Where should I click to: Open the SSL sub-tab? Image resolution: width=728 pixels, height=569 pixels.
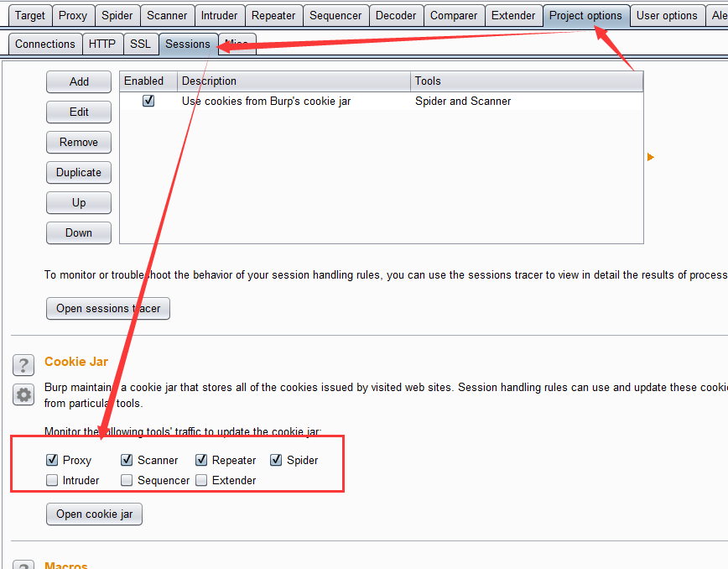point(140,44)
